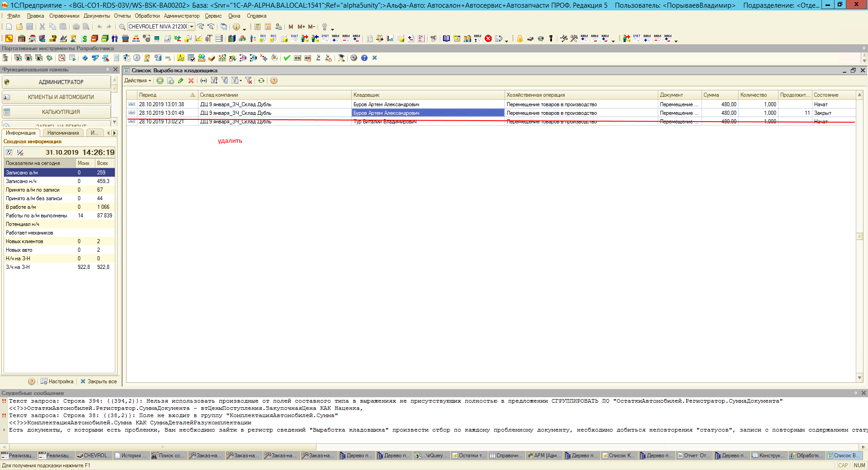Click the Edit record pencil icon
868x470 pixels.
tap(181, 81)
